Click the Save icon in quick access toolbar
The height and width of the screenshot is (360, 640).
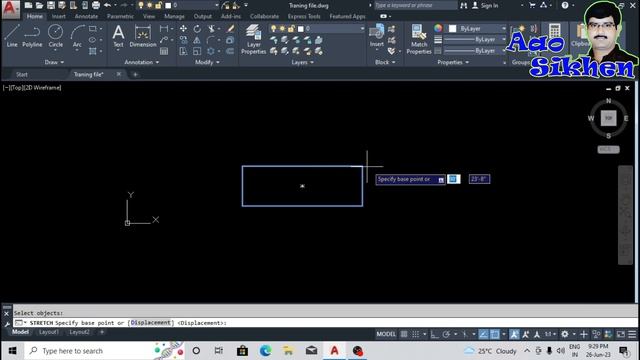point(51,5)
